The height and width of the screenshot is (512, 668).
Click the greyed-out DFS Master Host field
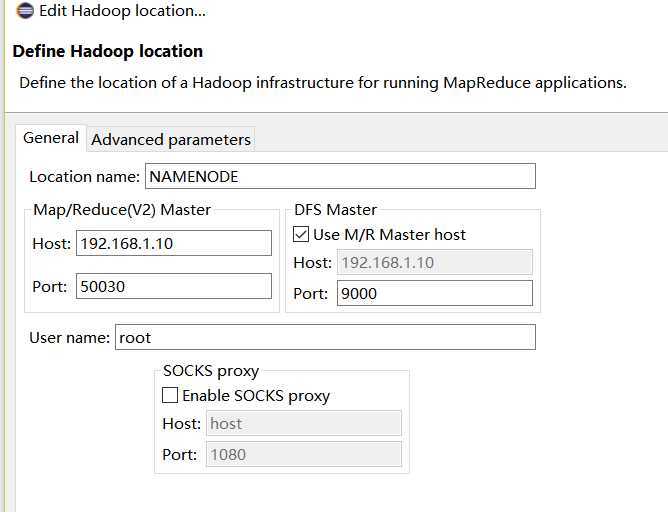point(435,263)
